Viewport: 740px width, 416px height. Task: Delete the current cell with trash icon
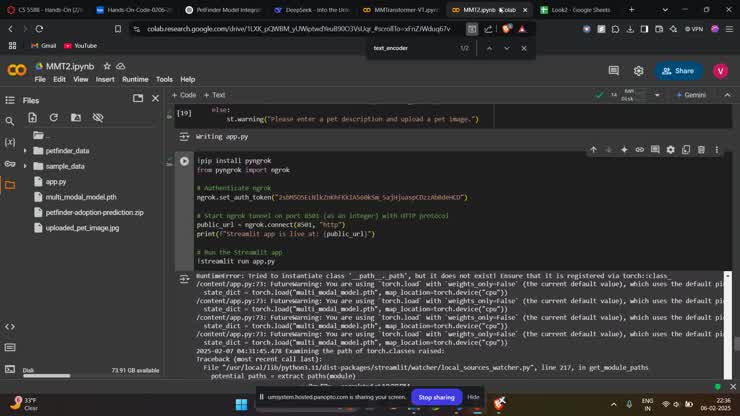point(701,150)
